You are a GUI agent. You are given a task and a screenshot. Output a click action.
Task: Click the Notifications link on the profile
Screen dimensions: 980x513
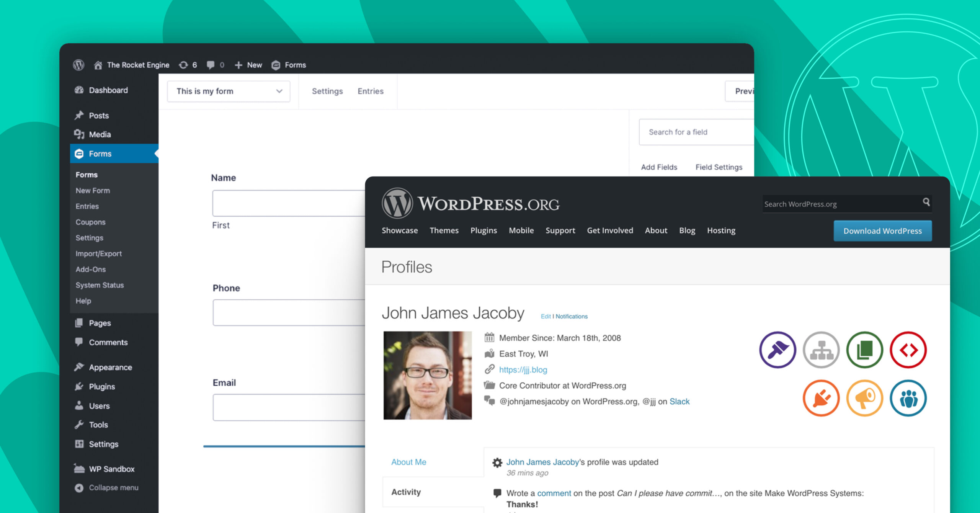click(x=572, y=316)
